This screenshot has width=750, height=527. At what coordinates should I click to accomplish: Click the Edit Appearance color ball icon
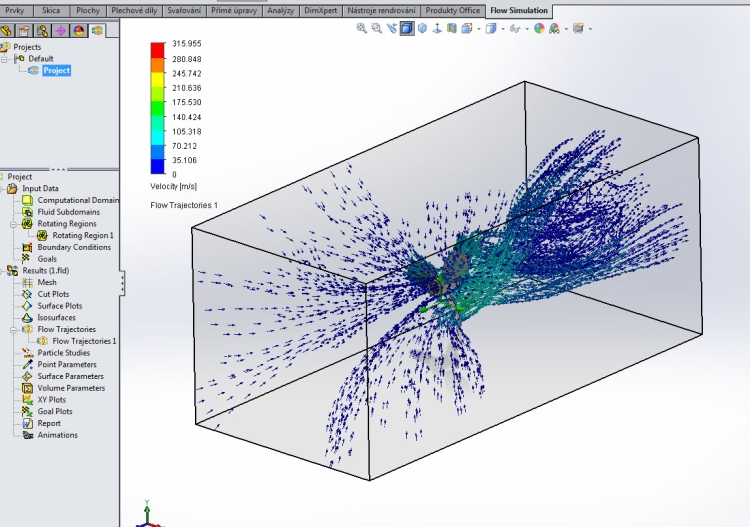[x=539, y=29]
